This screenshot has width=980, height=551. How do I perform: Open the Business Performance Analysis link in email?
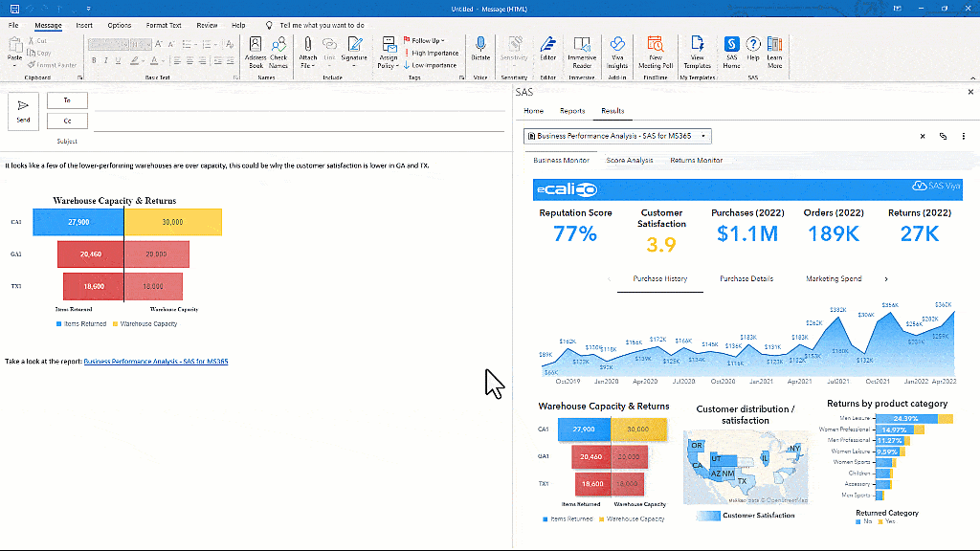pyautogui.click(x=156, y=362)
